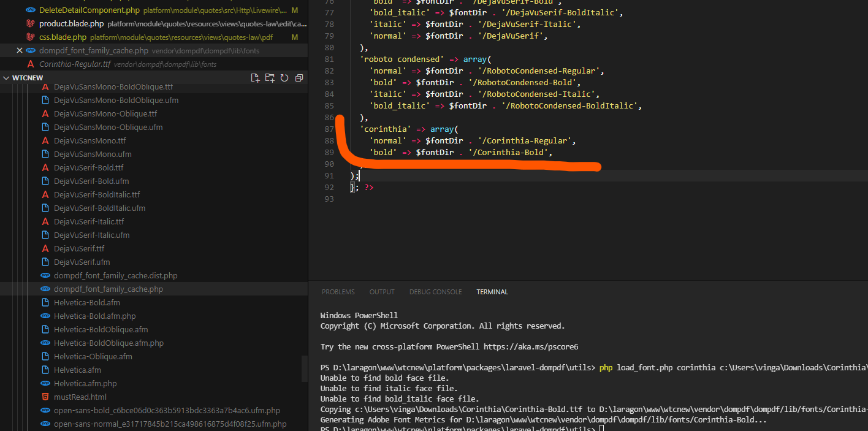Open DejaVuSansMono-Oblique.ufm in tree
The height and width of the screenshot is (431, 868).
point(108,127)
